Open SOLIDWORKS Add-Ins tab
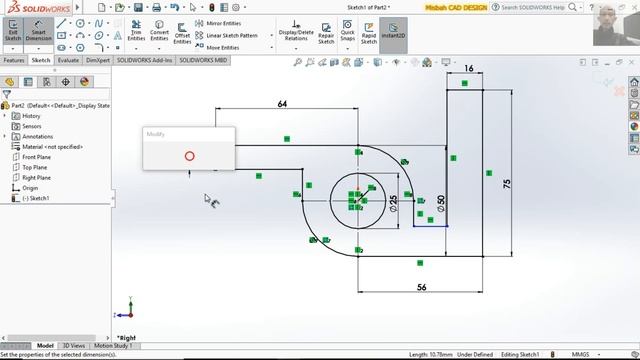This screenshot has width=640, height=360. tap(144, 60)
